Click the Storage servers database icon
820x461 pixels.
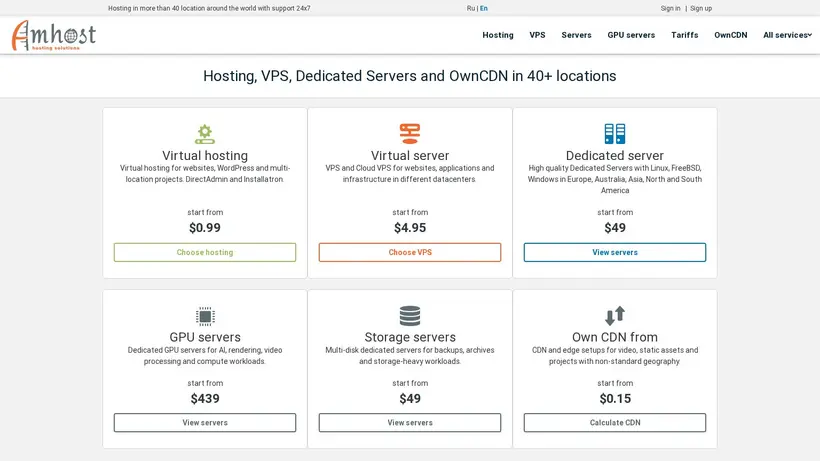pos(409,316)
